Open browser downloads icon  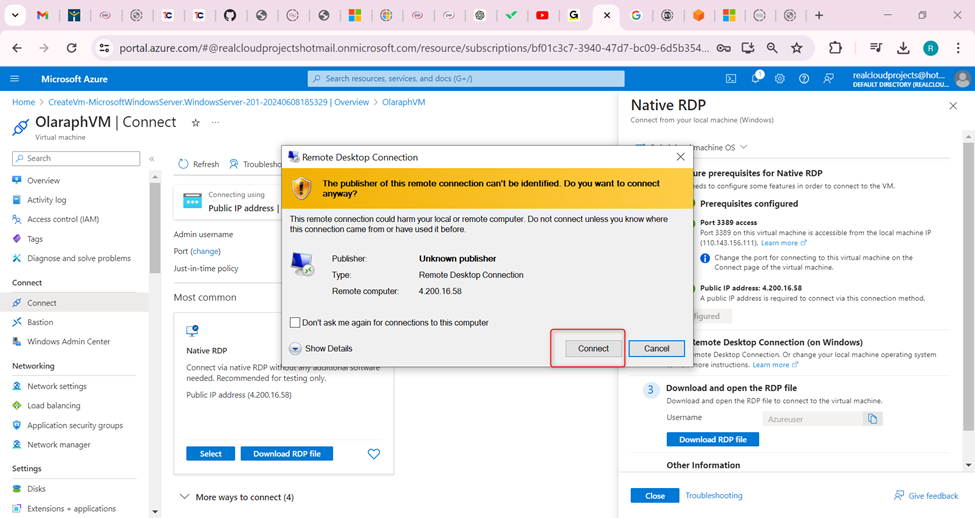(903, 48)
